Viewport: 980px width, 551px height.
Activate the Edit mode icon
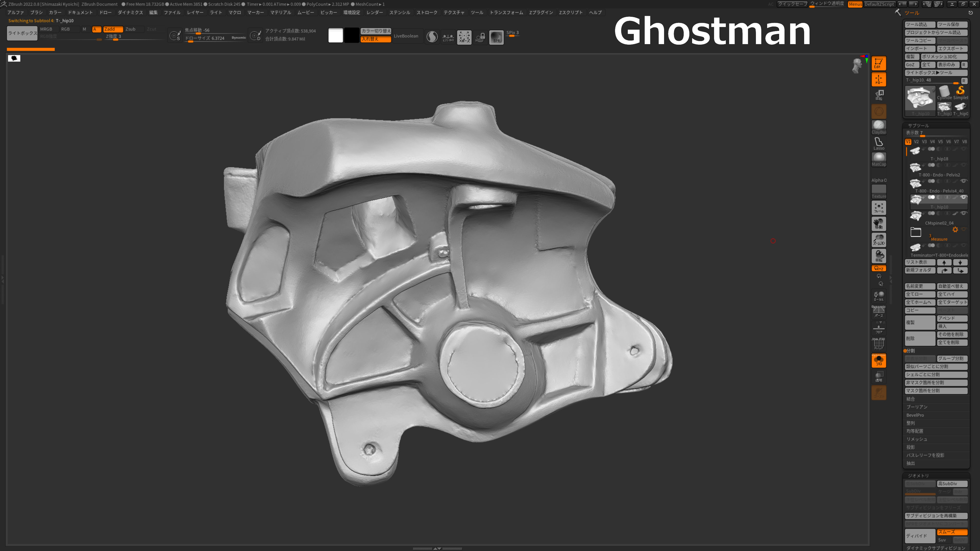(x=878, y=63)
